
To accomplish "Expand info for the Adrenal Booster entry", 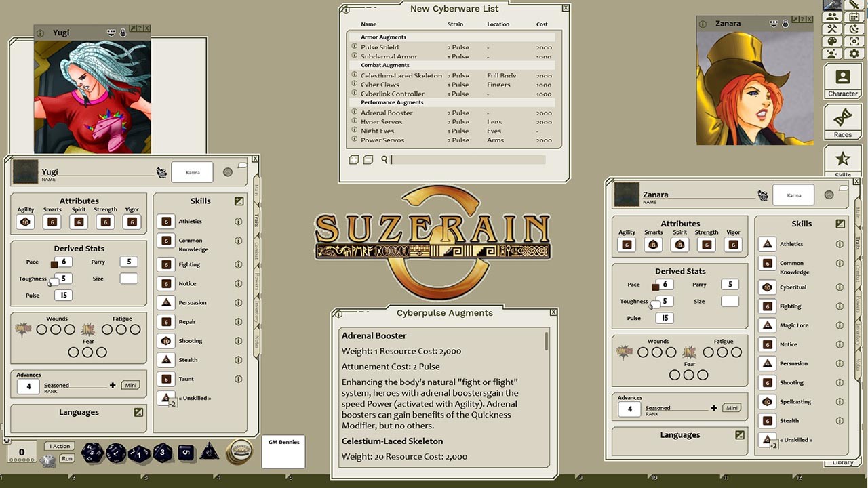I will 354,113.
